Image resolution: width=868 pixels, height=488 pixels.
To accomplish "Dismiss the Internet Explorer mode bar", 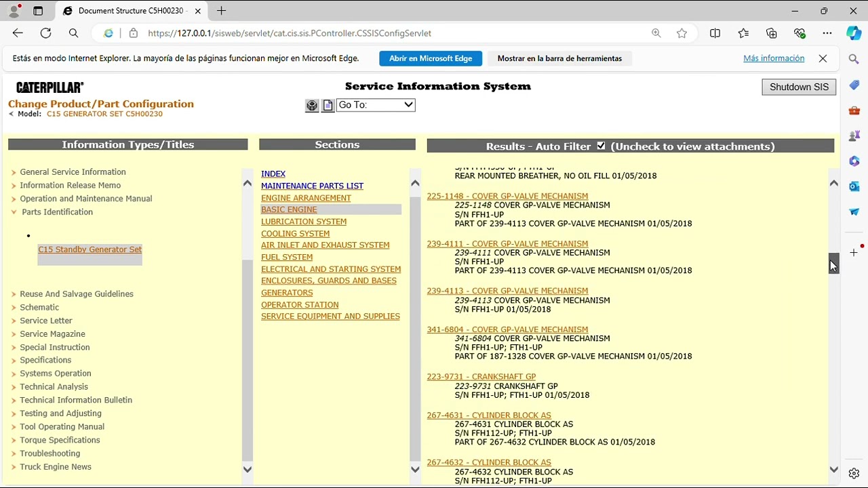I will point(823,58).
